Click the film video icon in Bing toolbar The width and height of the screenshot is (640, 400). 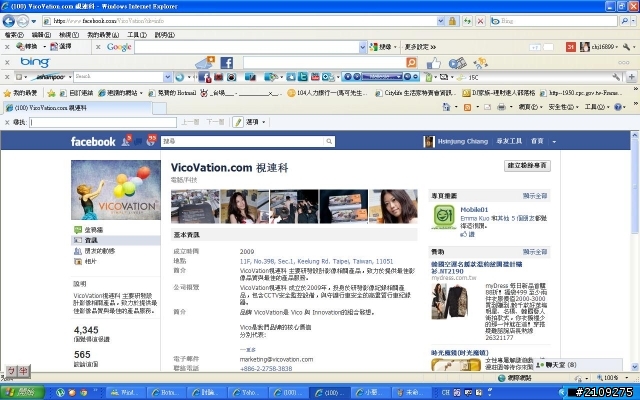click(458, 63)
